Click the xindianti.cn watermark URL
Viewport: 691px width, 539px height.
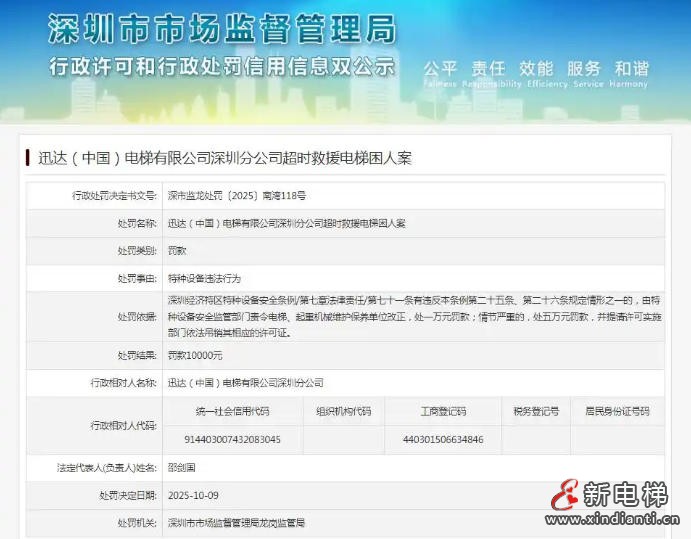(617, 519)
